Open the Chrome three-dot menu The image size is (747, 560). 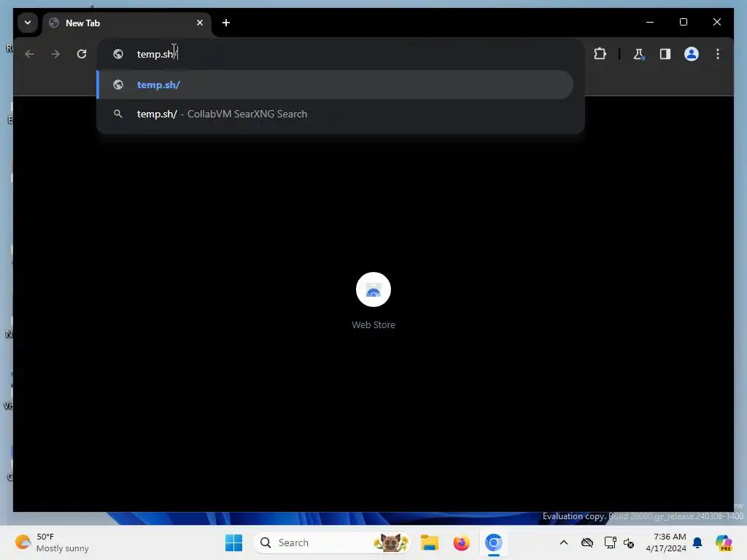(718, 54)
